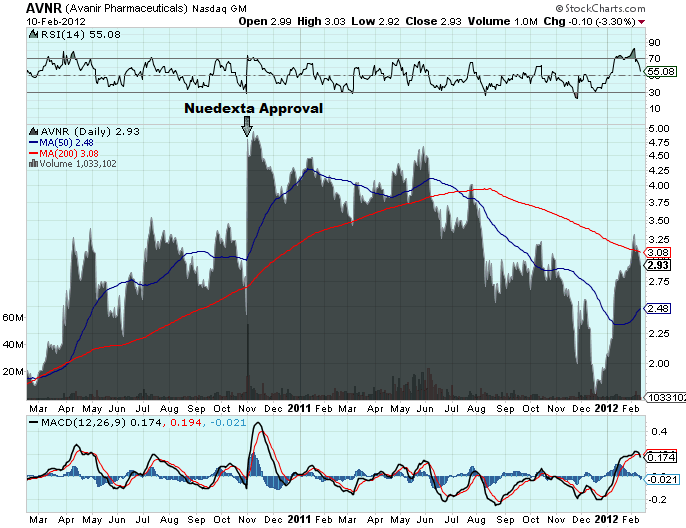Click the 70 label on the RSI axis

pyautogui.click(x=654, y=58)
